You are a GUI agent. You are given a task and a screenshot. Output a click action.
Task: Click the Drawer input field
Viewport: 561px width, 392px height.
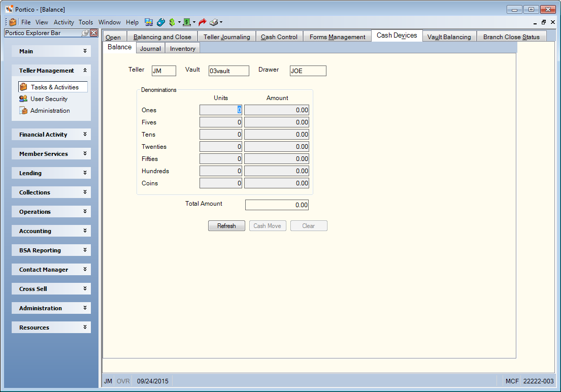point(308,71)
